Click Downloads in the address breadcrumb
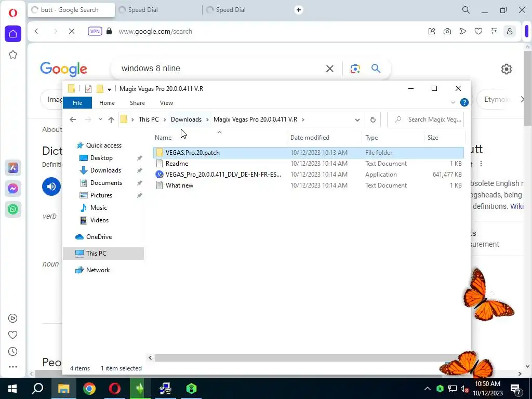532x399 pixels. 186,119
